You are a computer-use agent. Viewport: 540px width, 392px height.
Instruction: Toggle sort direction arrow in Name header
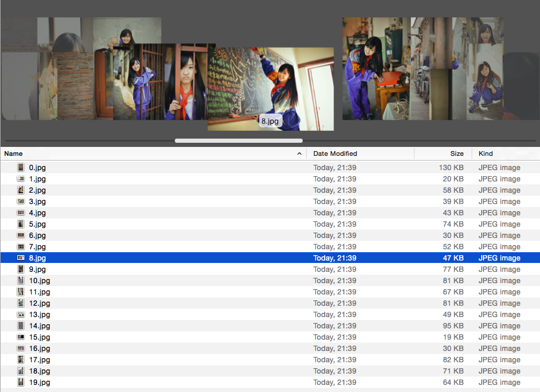pos(299,153)
